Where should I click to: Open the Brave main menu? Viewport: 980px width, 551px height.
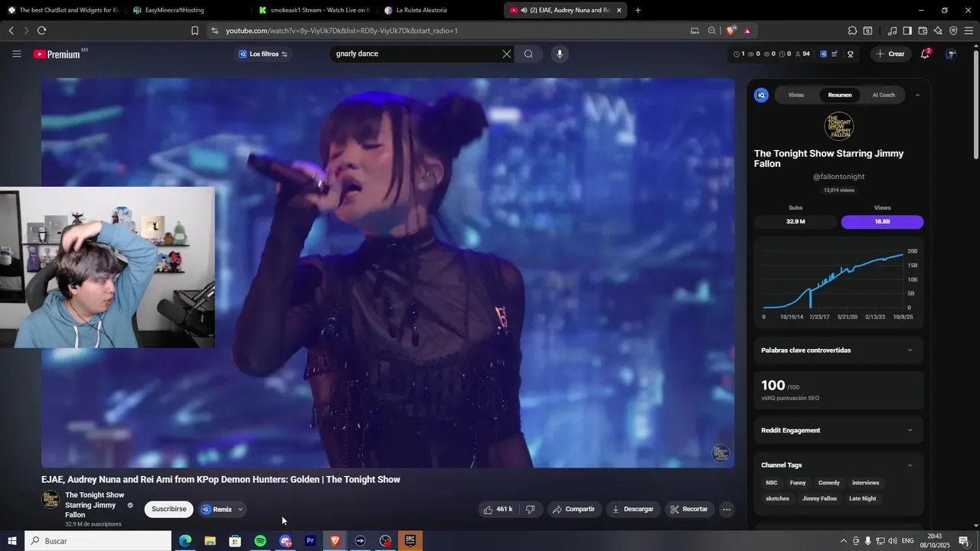(969, 31)
